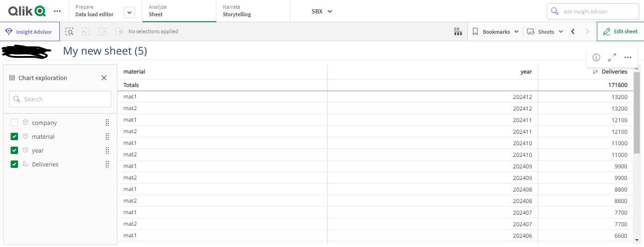This screenshot has width=644, height=247.
Task: Switch to the Analyze Sheet tab
Action: (x=179, y=11)
